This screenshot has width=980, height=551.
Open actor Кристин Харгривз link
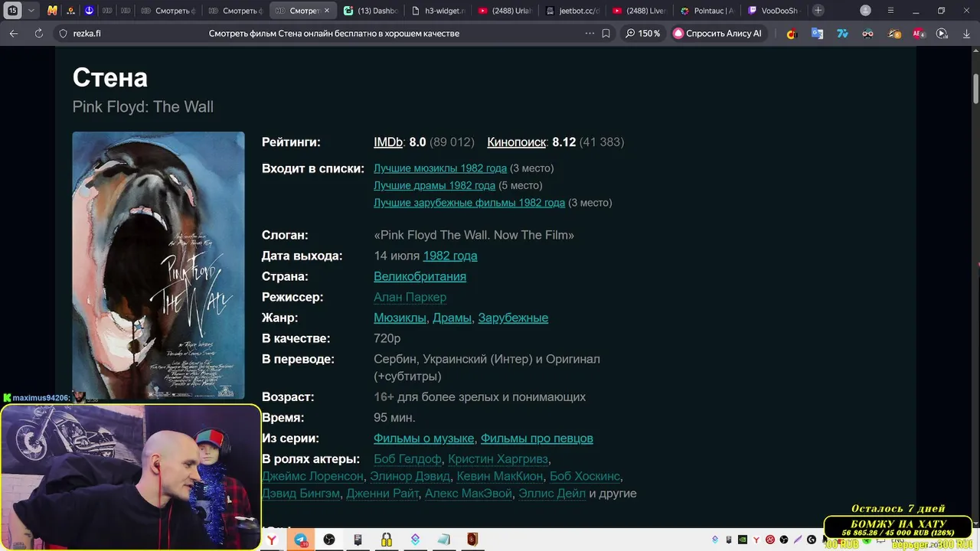click(x=498, y=459)
